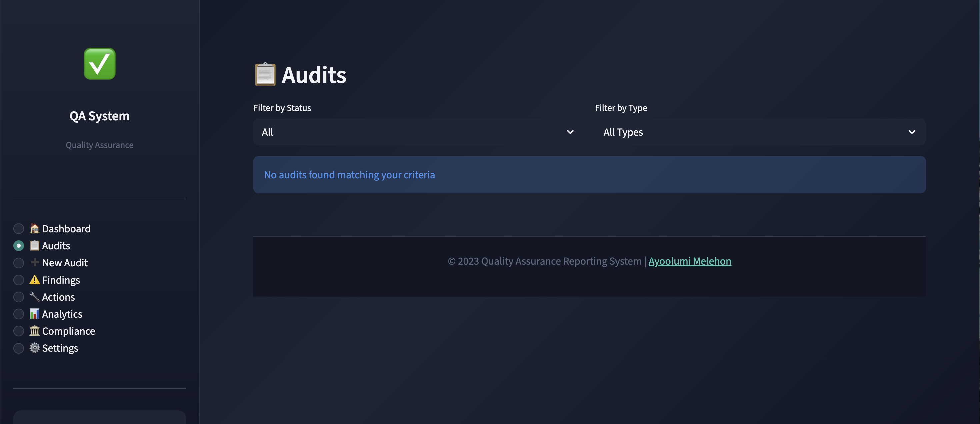
Task: Open the Compliance page label
Action: click(x=68, y=332)
